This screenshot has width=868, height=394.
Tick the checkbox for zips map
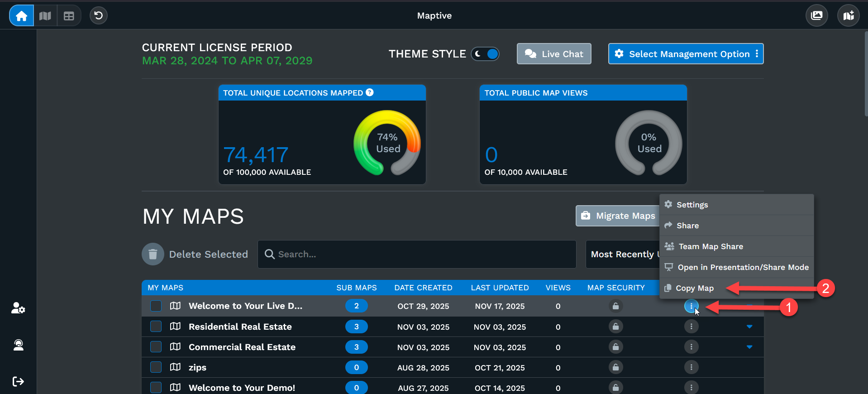point(156,367)
